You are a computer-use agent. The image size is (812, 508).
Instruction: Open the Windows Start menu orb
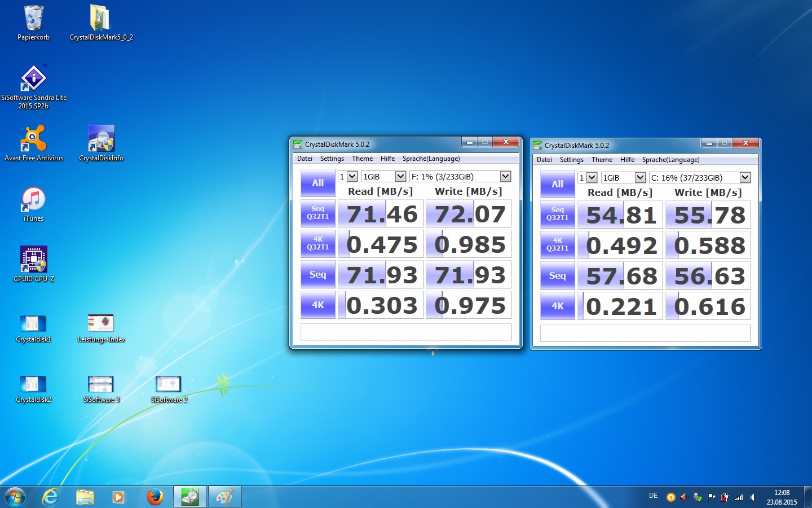click(x=15, y=497)
